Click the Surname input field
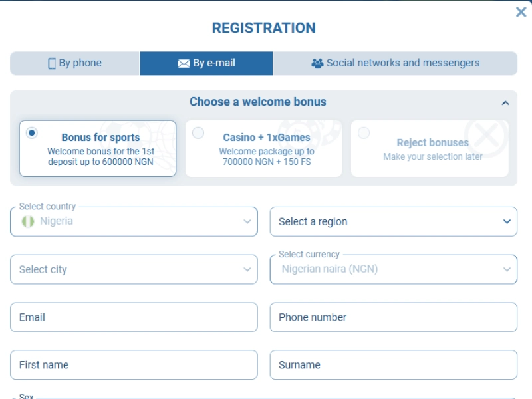Viewport: 532px width, 399px height. 393,364
